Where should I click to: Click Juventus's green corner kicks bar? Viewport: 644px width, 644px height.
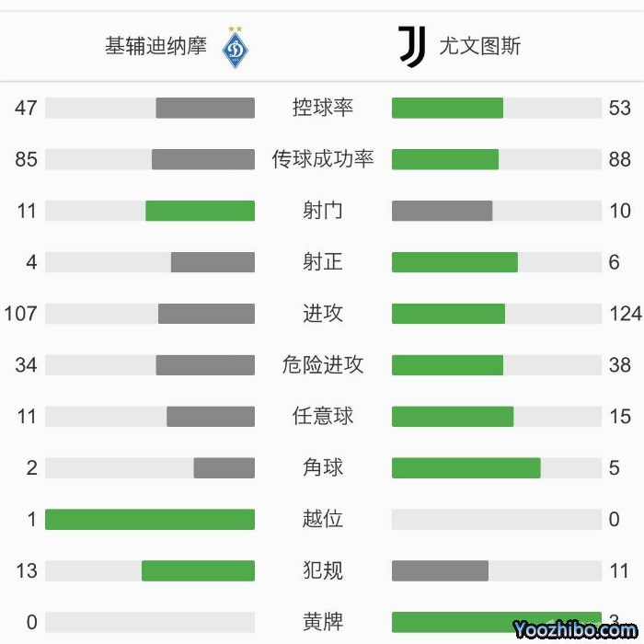466,468
